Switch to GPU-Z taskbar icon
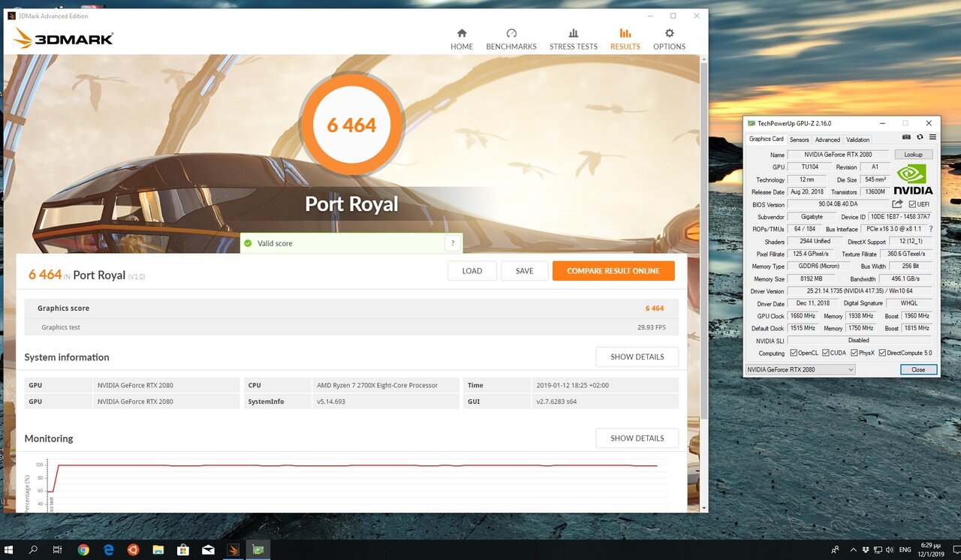 258,549
